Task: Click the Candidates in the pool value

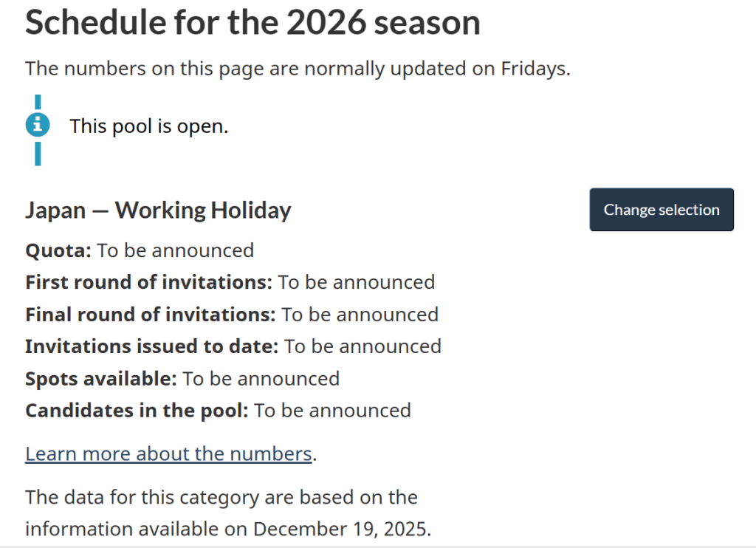Action: (x=333, y=411)
